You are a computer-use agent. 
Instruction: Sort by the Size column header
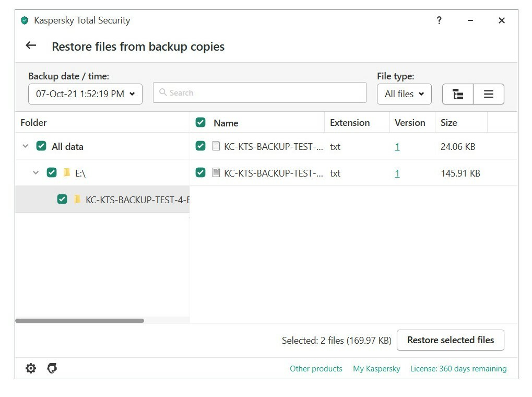tap(448, 123)
